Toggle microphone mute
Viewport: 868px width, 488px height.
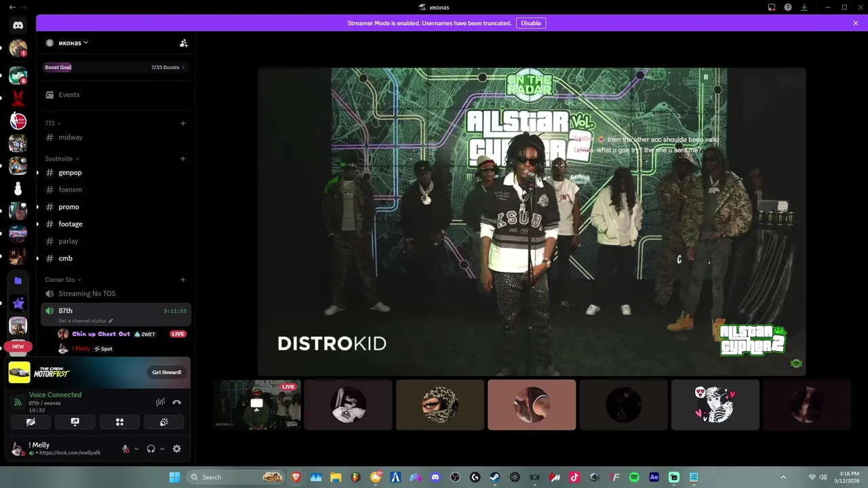pos(125,449)
